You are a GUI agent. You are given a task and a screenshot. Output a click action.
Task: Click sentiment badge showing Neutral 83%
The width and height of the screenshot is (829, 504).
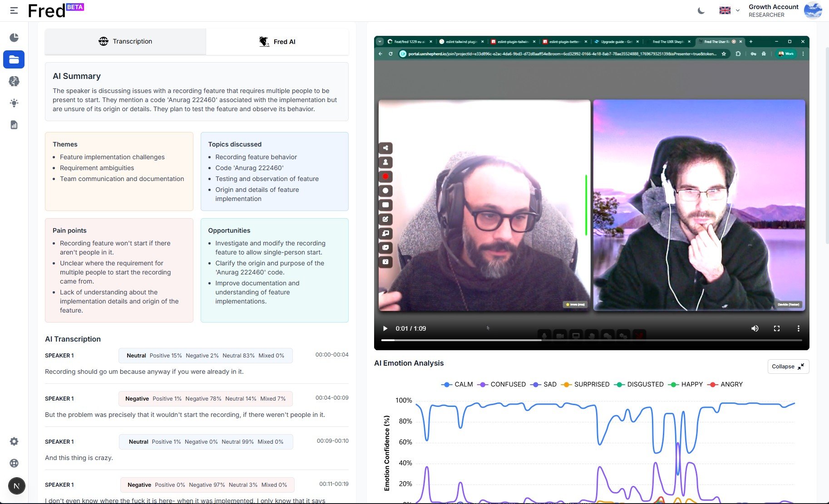[x=206, y=356]
